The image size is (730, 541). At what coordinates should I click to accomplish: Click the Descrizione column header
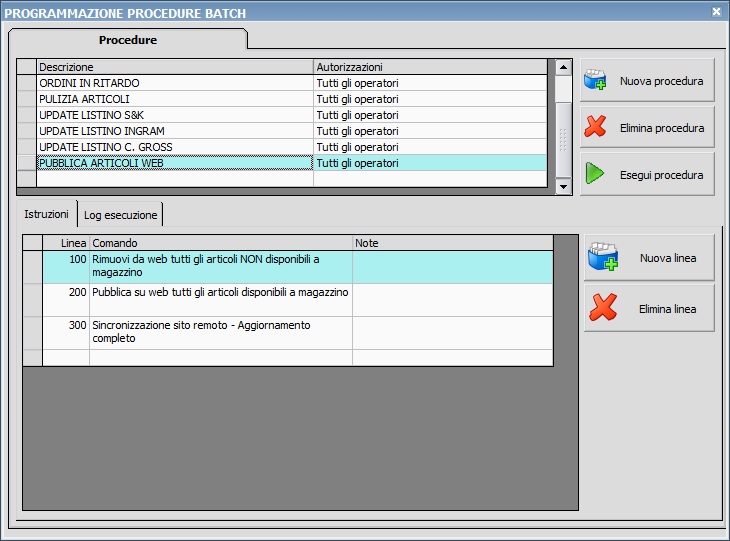[175, 67]
